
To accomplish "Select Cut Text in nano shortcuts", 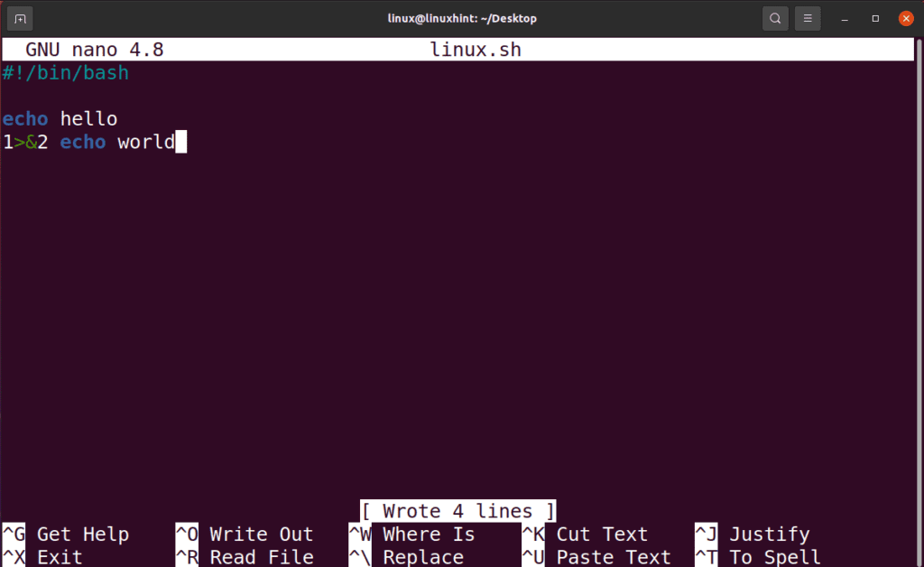I will click(x=600, y=534).
